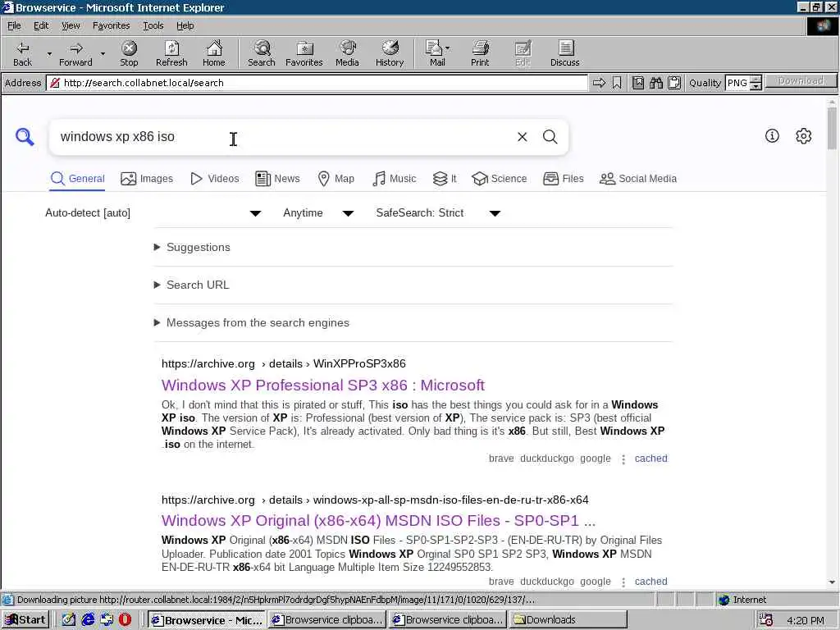Image resolution: width=840 pixels, height=630 pixels.
Task: Open the Favorites toolbar pane
Action: 304,53
